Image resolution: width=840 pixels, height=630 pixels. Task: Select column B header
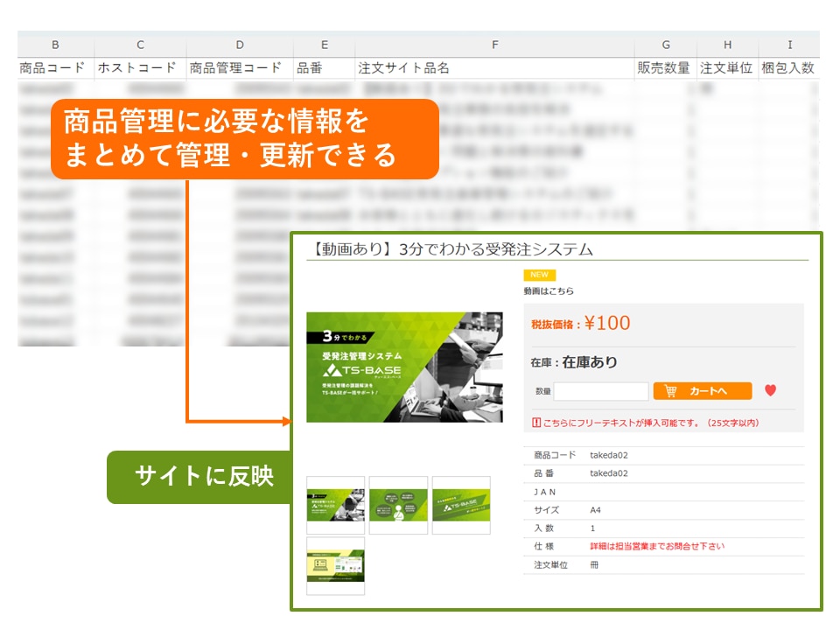55,45
